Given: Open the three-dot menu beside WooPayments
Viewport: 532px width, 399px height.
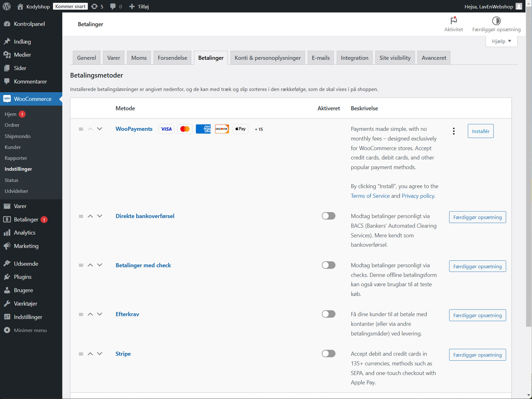Looking at the screenshot, I should click(x=454, y=131).
